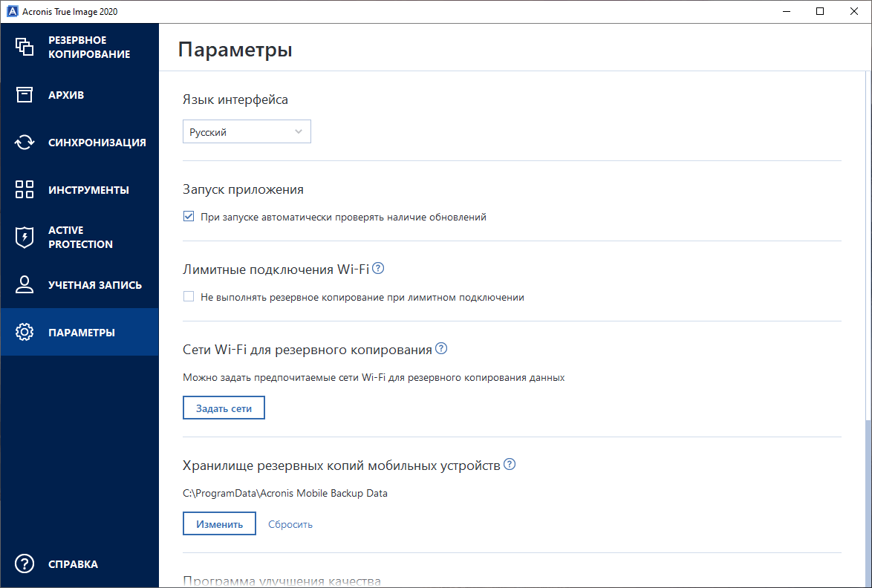Enable skipping backups on metered connections
This screenshot has height=588, width=872.
189,296
